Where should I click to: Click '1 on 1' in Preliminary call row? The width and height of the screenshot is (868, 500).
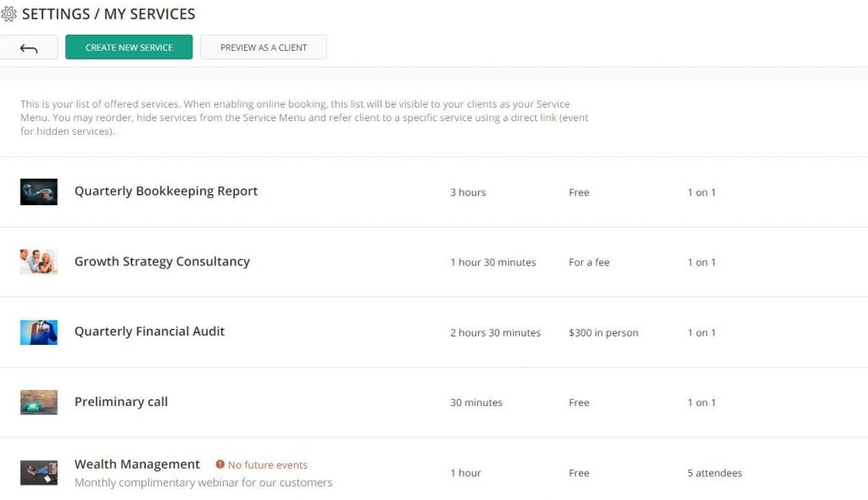pyautogui.click(x=701, y=403)
